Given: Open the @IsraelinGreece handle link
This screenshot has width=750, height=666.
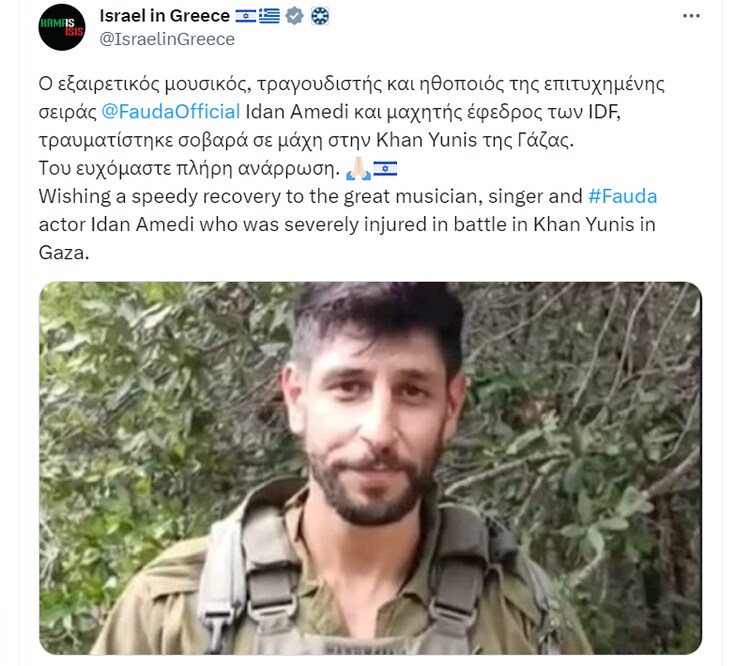Looking at the screenshot, I should [167, 39].
